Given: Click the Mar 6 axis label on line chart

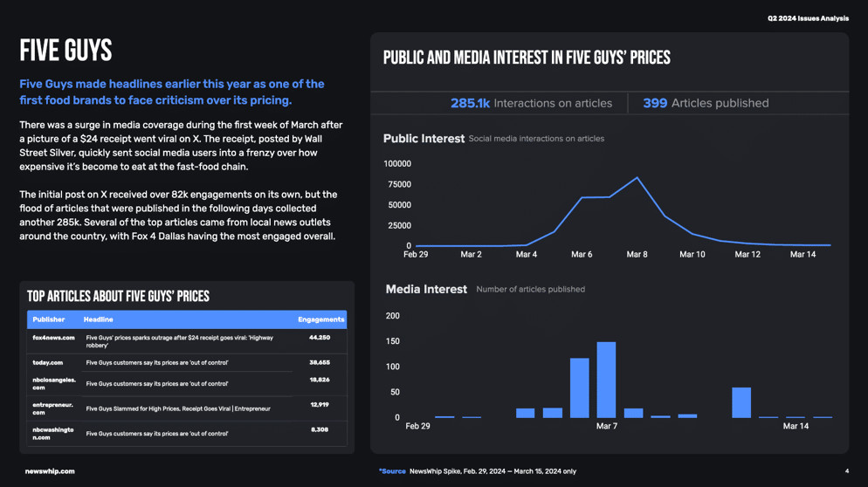Looking at the screenshot, I should [x=582, y=254].
